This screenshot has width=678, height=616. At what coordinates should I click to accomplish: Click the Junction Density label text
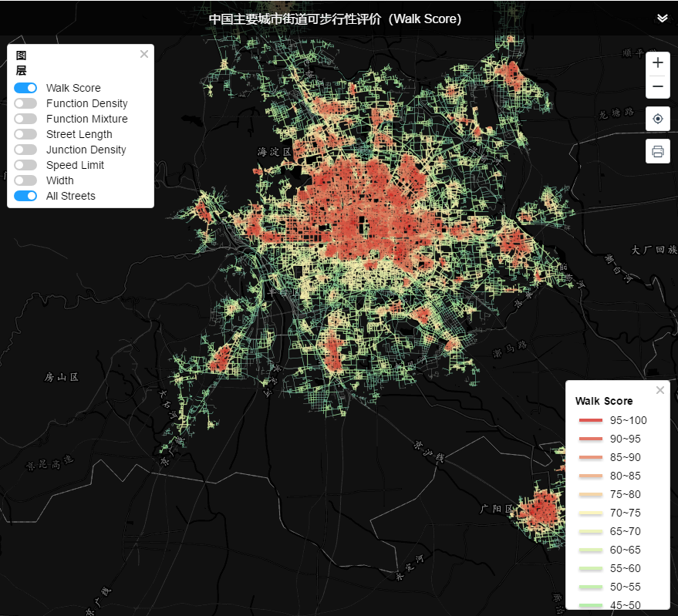(x=86, y=150)
